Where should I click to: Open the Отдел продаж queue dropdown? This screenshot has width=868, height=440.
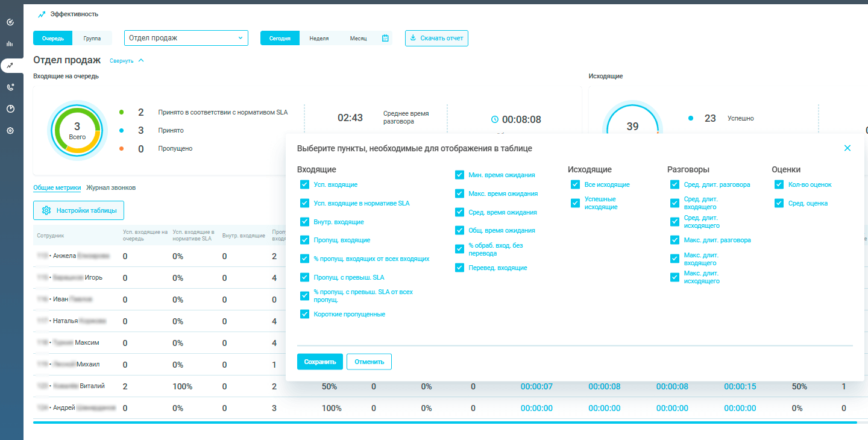click(x=186, y=38)
